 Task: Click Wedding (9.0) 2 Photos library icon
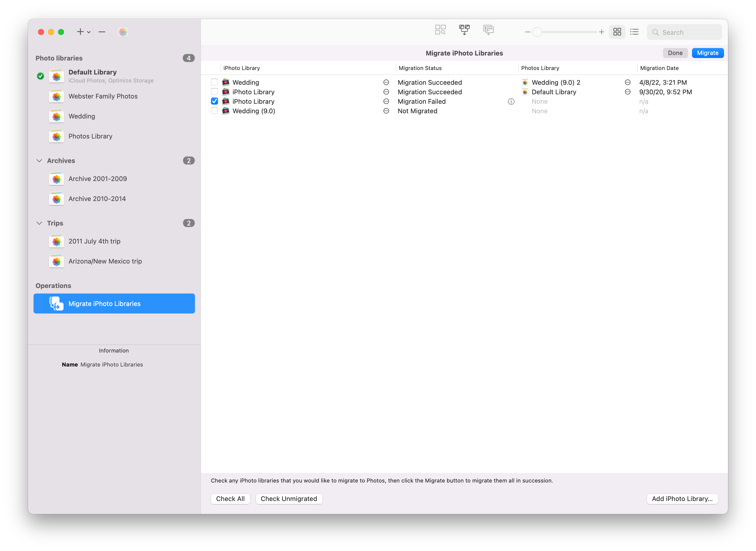tap(525, 82)
